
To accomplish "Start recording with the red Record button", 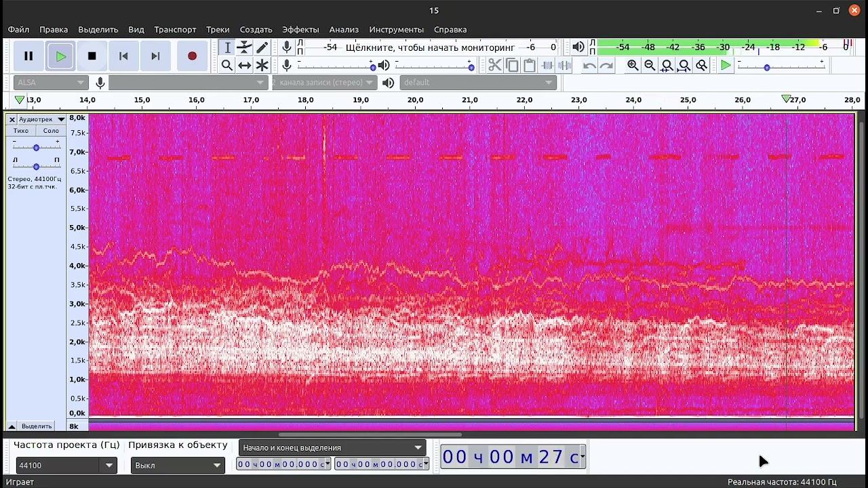I will tap(192, 56).
